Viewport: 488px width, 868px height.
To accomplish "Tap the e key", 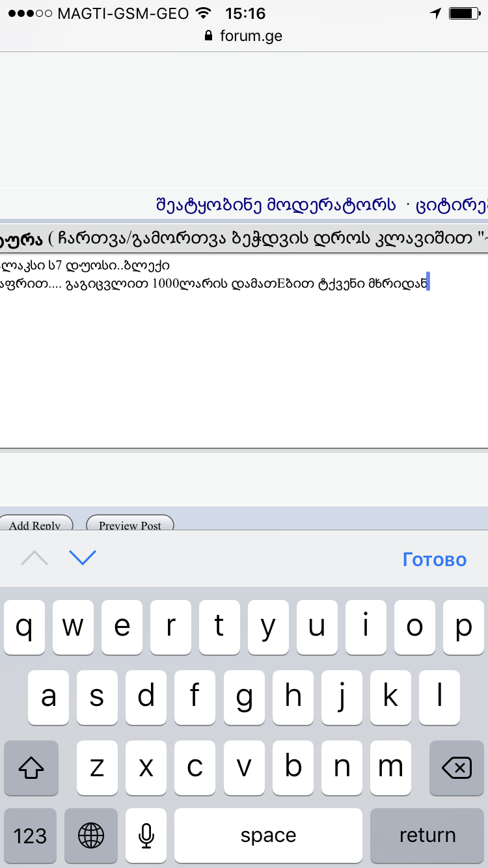I will pyautogui.click(x=122, y=627).
